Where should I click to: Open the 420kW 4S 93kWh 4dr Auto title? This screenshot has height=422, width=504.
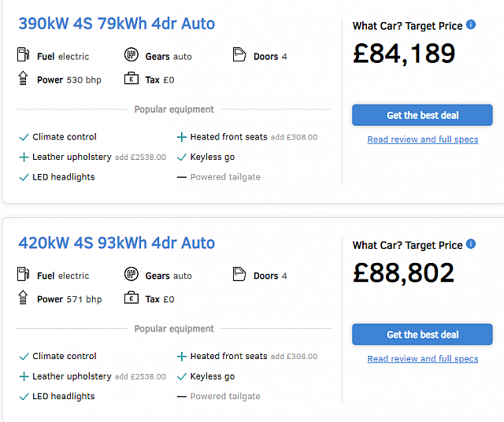[117, 243]
